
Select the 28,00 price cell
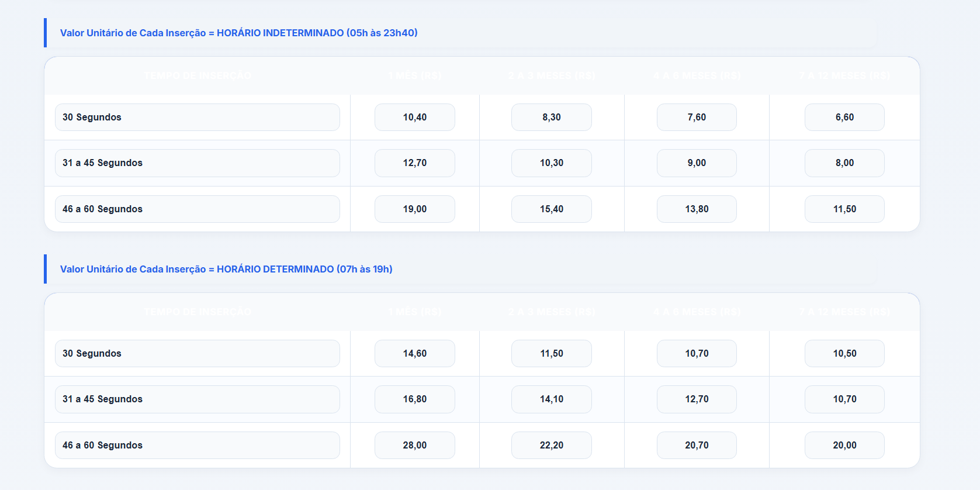pyautogui.click(x=415, y=445)
